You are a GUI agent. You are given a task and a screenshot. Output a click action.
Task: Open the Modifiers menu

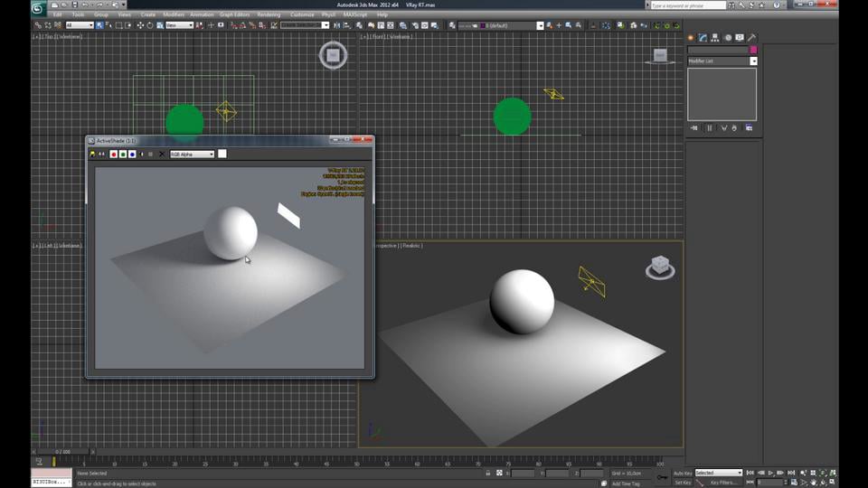(174, 15)
